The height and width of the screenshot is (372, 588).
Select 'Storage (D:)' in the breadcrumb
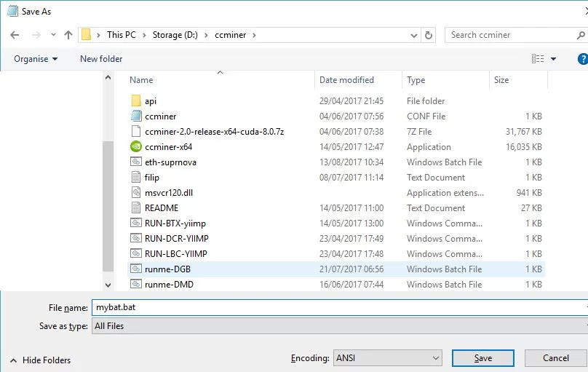tap(175, 35)
